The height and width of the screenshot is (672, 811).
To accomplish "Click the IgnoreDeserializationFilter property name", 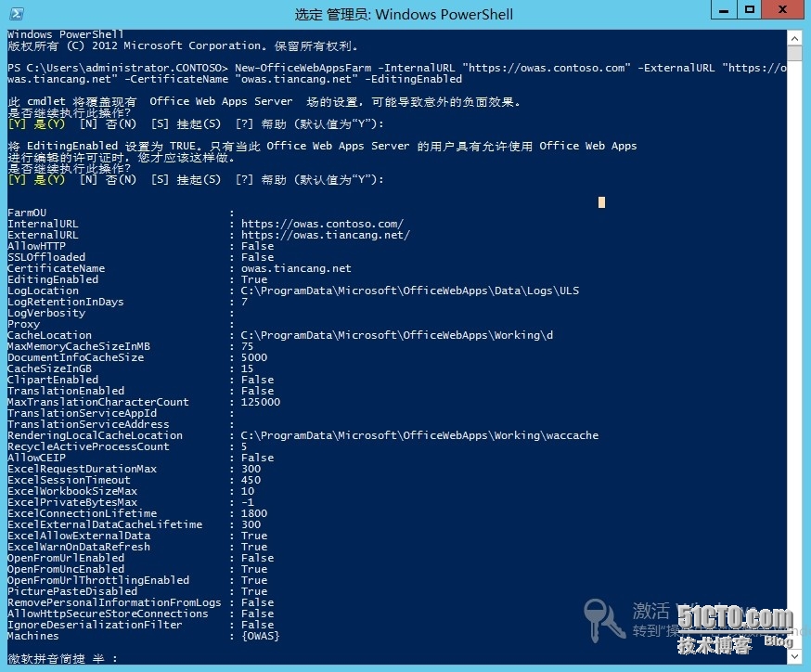I will 95,625.
